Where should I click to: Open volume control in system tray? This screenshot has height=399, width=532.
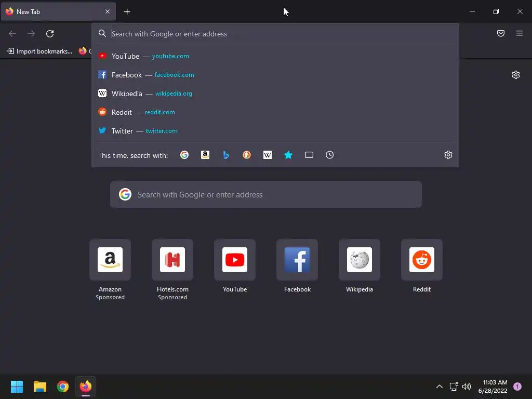467,387
